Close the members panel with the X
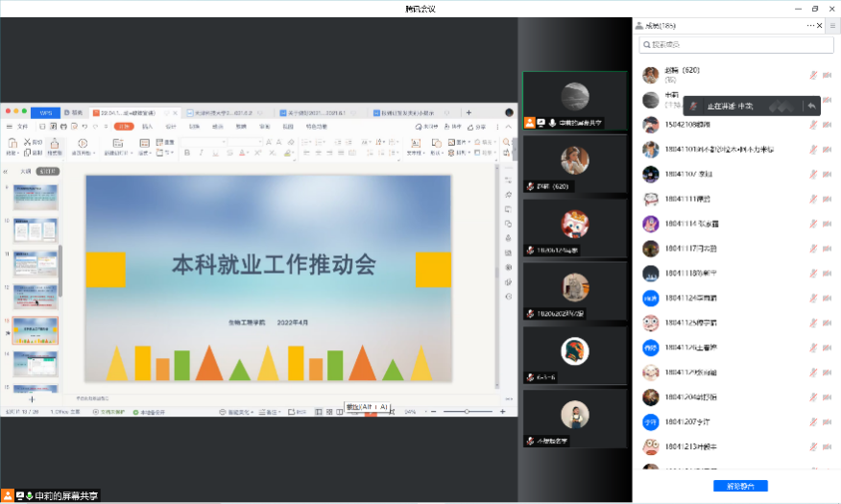841x504 pixels. click(820, 25)
